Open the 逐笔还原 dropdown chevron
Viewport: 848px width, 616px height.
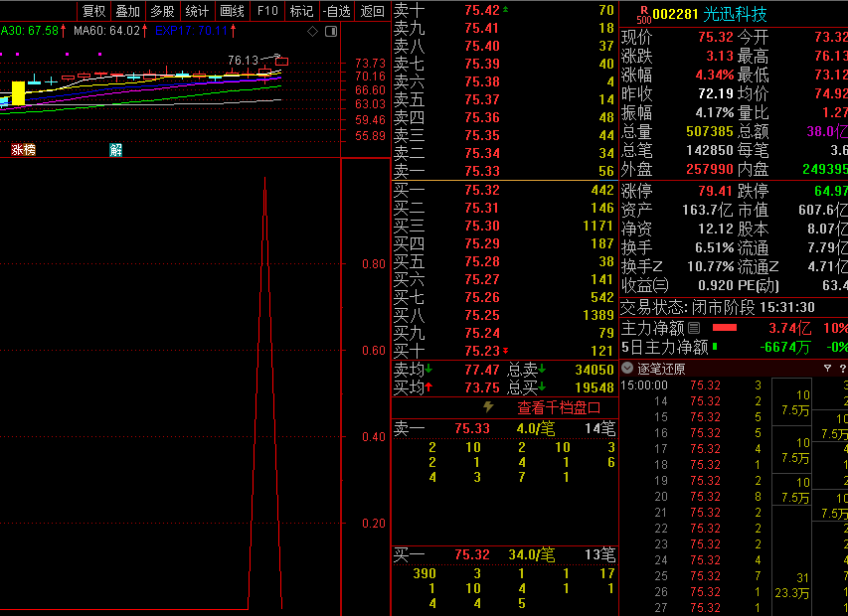point(628,368)
